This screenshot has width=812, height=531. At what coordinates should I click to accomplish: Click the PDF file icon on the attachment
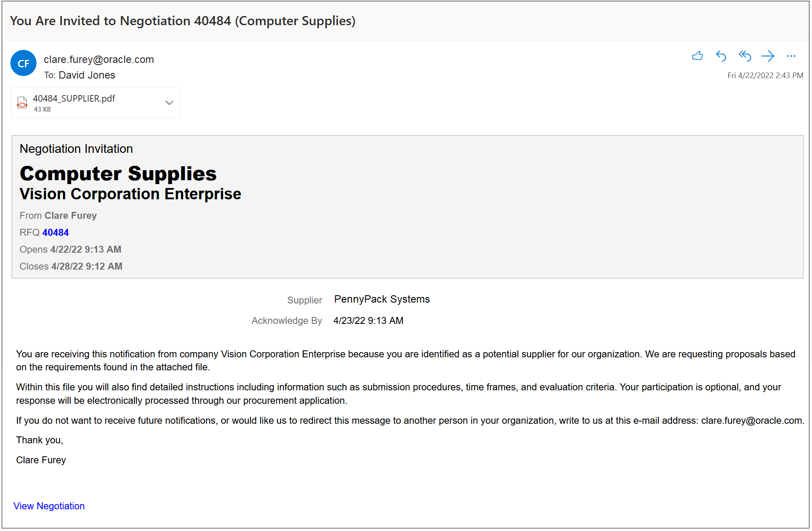click(22, 102)
